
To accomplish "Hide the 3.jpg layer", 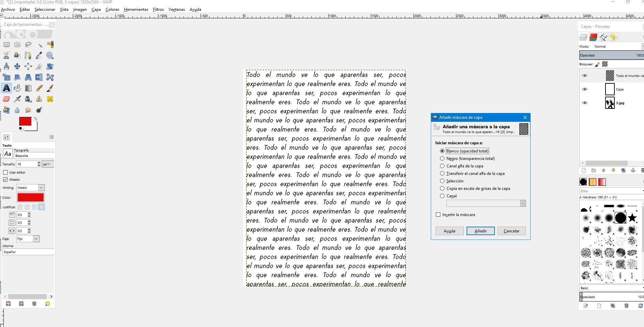I will pos(585,103).
